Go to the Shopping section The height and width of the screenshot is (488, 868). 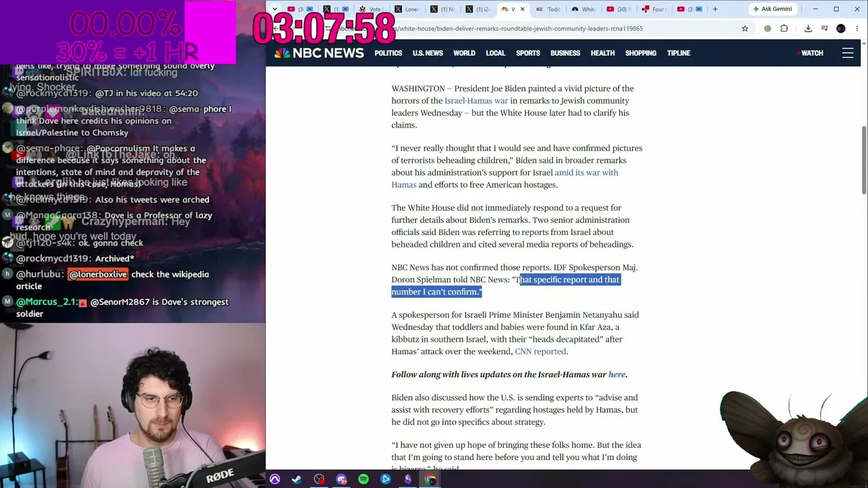tap(641, 53)
